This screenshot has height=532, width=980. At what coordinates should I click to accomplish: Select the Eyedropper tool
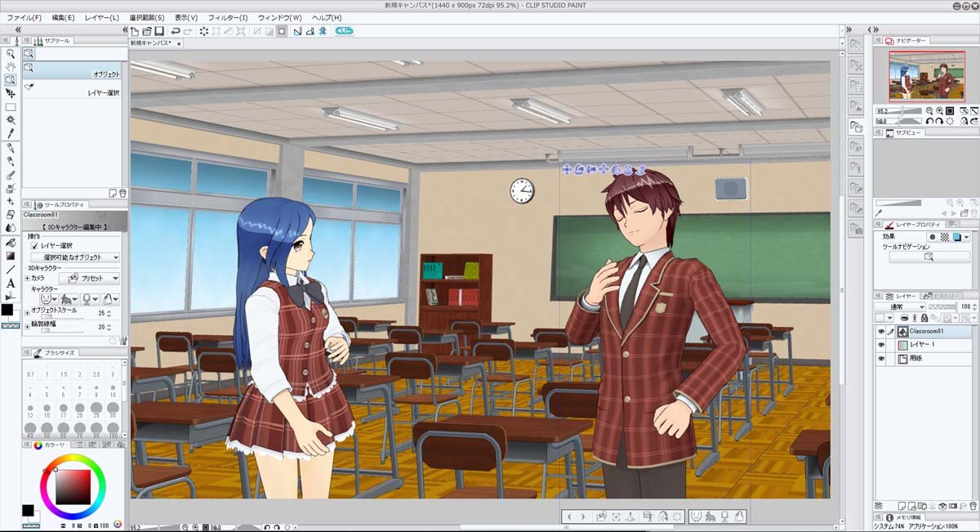[11, 133]
